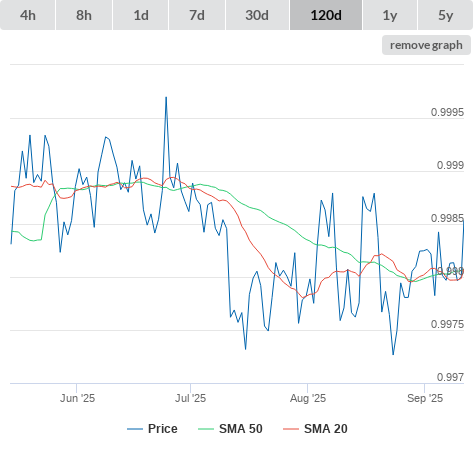The height and width of the screenshot is (455, 474).
Task: Show the 5y price history
Action: coord(445,15)
